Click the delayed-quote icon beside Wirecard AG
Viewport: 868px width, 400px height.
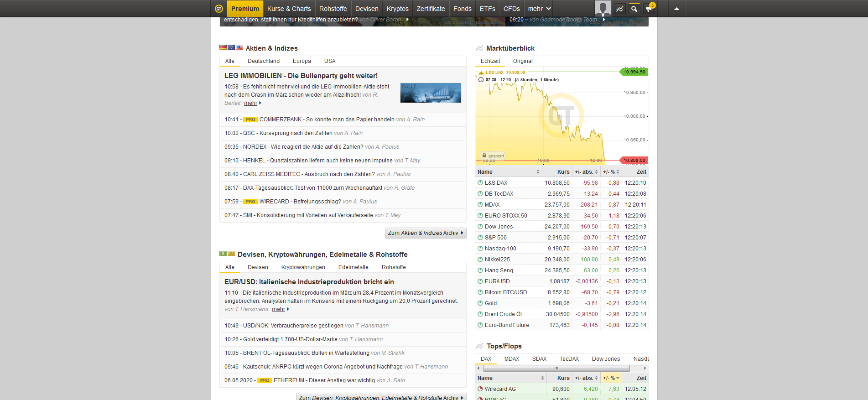click(480, 389)
